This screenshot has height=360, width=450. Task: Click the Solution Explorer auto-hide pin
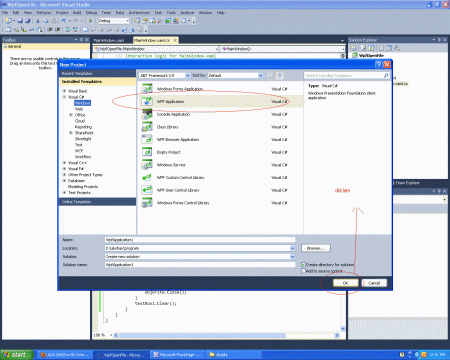coord(439,40)
